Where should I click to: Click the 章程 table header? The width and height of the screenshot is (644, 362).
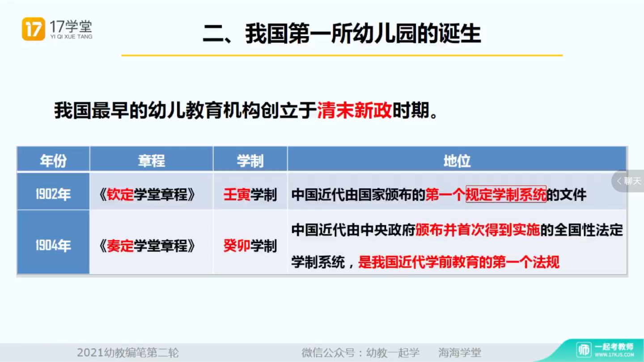[x=152, y=160]
